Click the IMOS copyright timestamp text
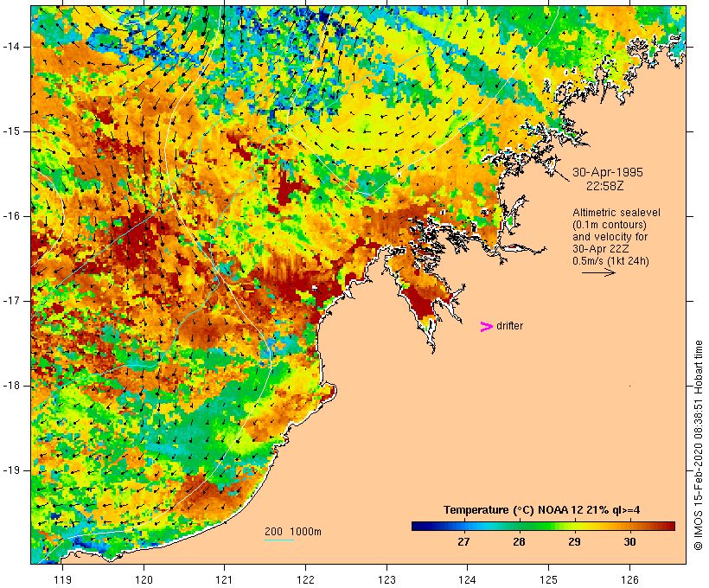Screen dimensions: 709x588 coord(698,445)
